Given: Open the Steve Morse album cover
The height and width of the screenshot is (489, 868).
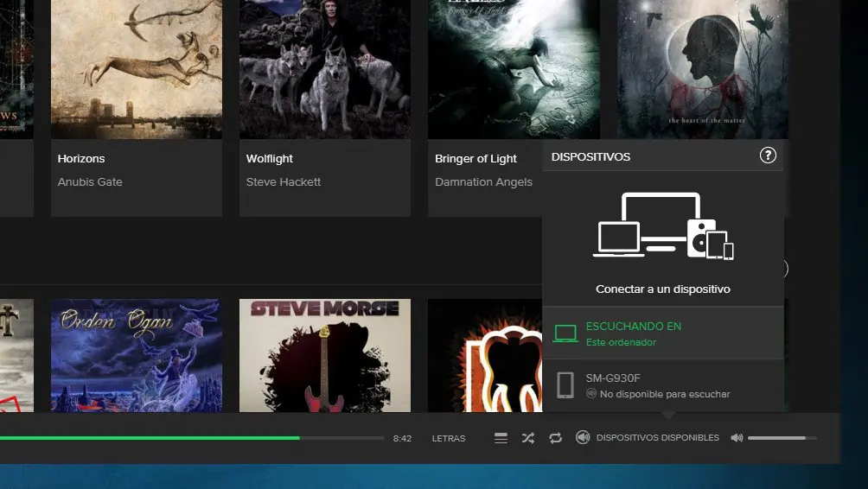Looking at the screenshot, I should click(325, 356).
